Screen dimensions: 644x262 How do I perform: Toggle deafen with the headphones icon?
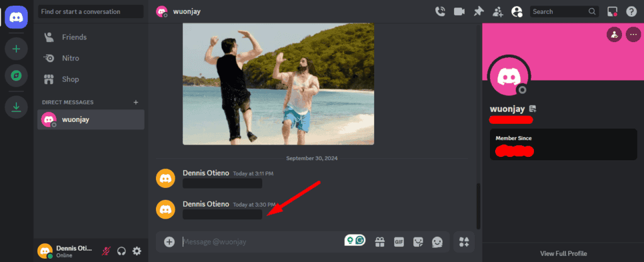coord(121,251)
